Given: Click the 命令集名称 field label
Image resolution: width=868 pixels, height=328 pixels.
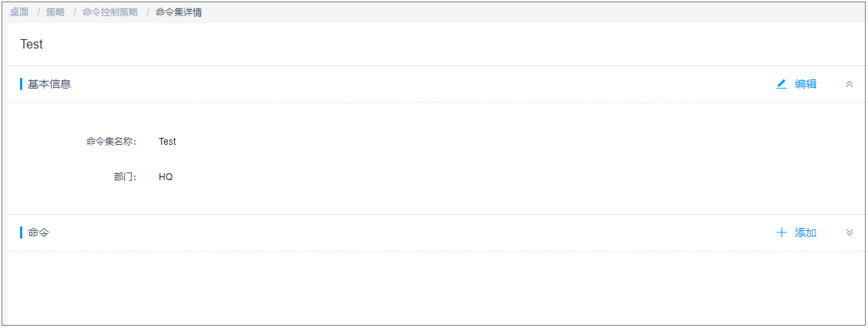Looking at the screenshot, I should [111, 142].
